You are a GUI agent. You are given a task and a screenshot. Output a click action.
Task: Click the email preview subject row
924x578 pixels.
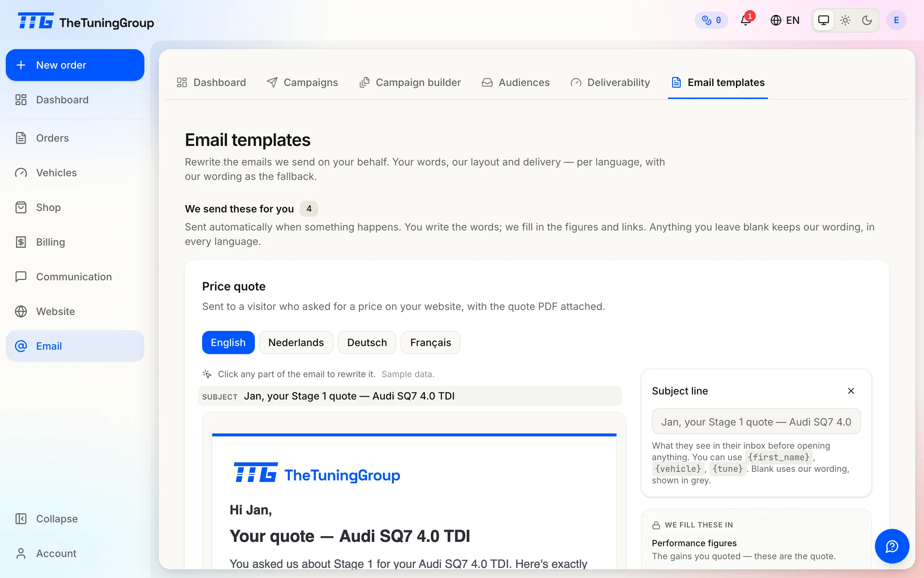410,396
